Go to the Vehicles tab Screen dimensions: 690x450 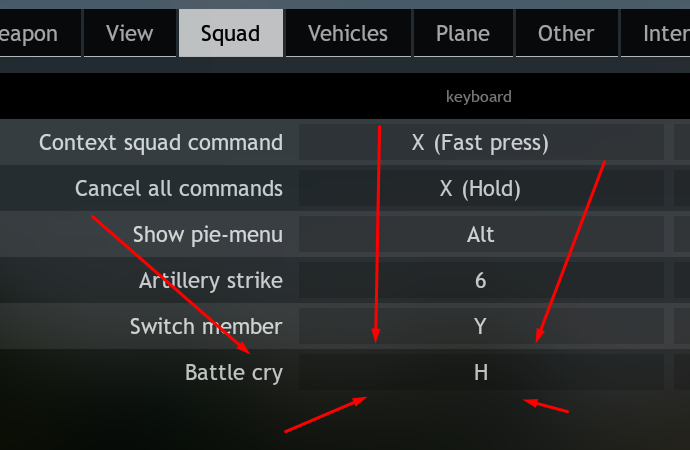347,33
